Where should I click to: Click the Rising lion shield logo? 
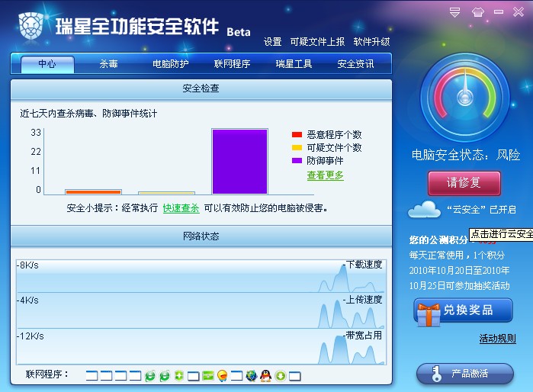pyautogui.click(x=31, y=26)
